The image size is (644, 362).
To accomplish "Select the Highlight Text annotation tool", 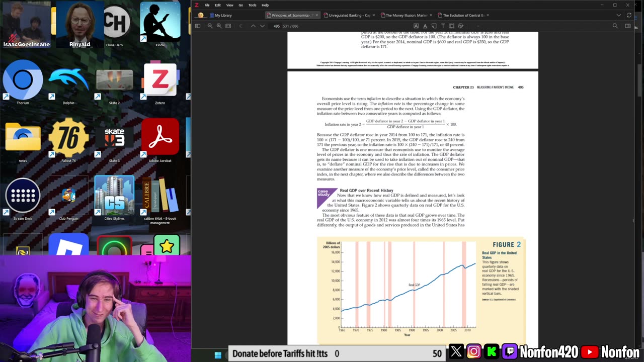I will pos(416,26).
